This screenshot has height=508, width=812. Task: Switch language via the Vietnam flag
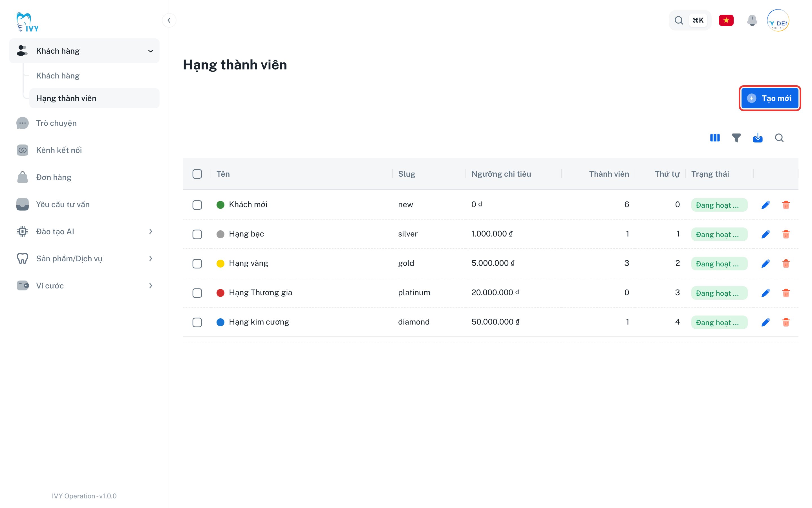pyautogui.click(x=726, y=20)
